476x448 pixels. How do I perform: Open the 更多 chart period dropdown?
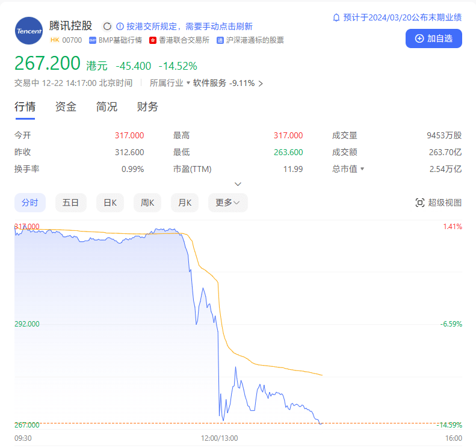pyautogui.click(x=227, y=203)
